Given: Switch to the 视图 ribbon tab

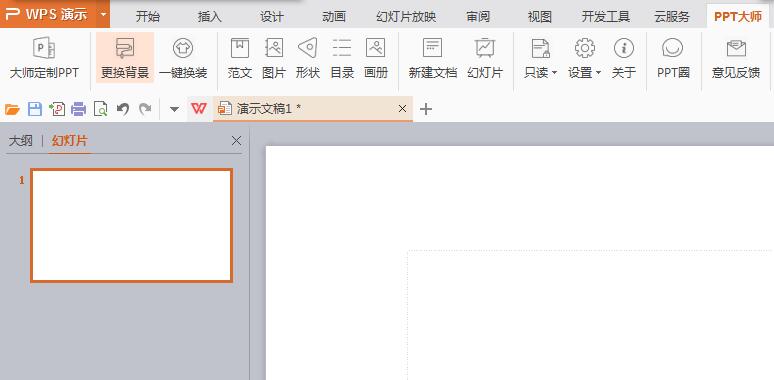Looking at the screenshot, I should point(540,16).
